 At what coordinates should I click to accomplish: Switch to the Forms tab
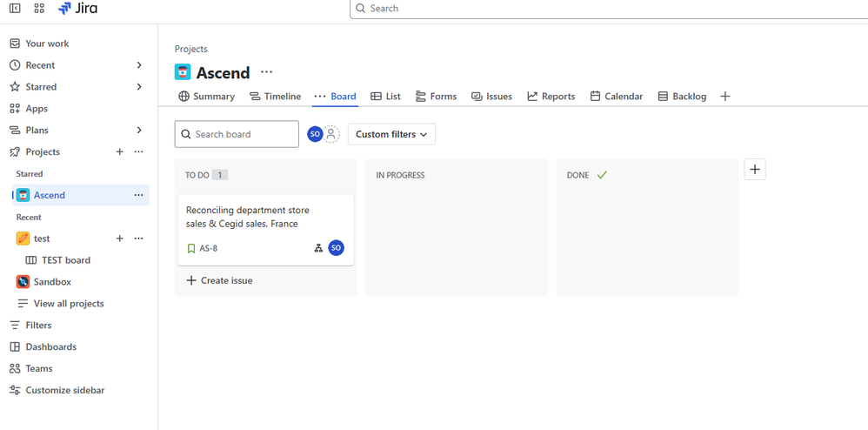click(437, 97)
